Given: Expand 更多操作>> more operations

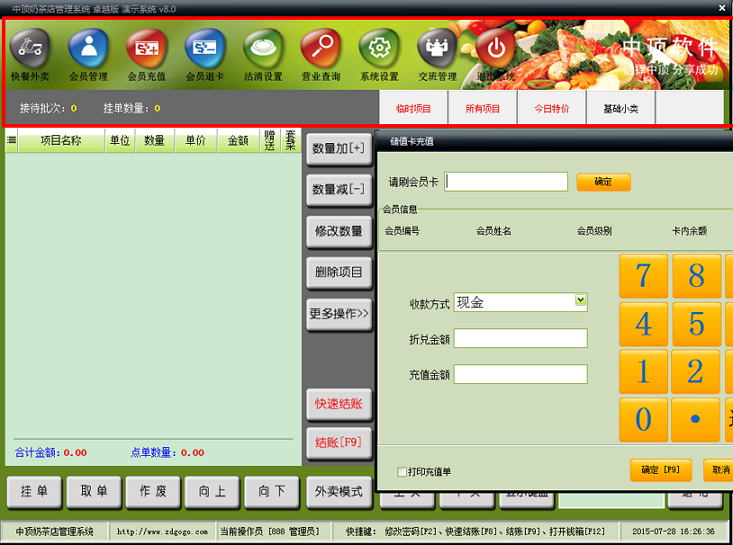Looking at the screenshot, I should (338, 314).
